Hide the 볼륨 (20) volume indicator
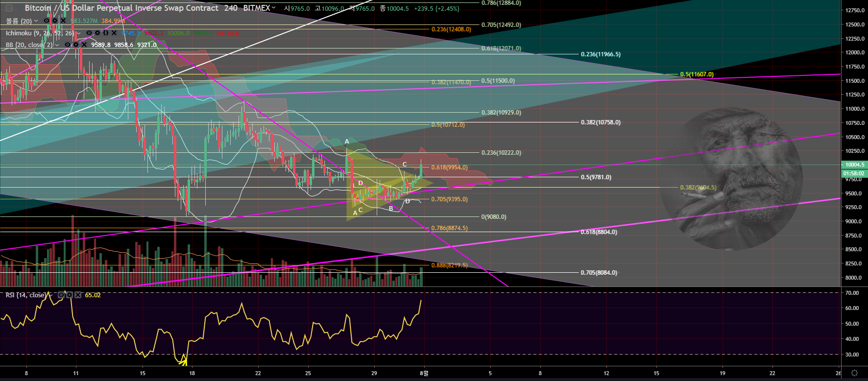The image size is (868, 381). (x=47, y=21)
